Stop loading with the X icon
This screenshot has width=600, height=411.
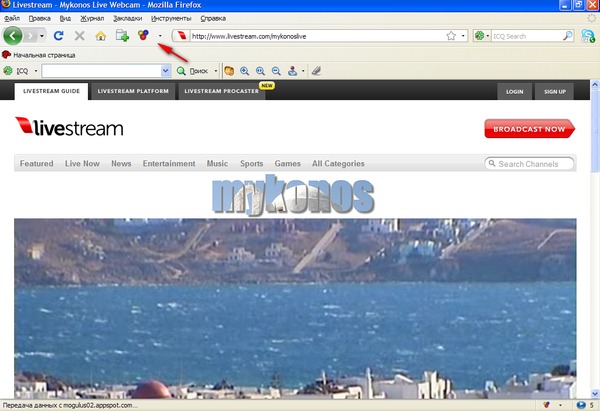[x=80, y=36]
